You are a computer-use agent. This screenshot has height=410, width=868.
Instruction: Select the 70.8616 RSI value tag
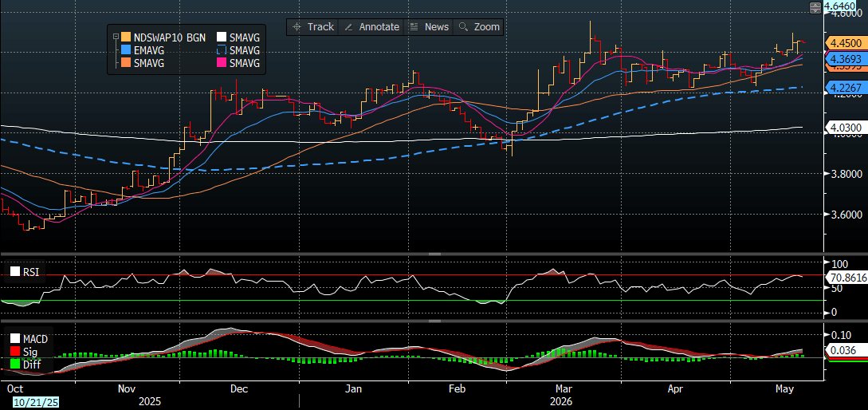click(846, 277)
